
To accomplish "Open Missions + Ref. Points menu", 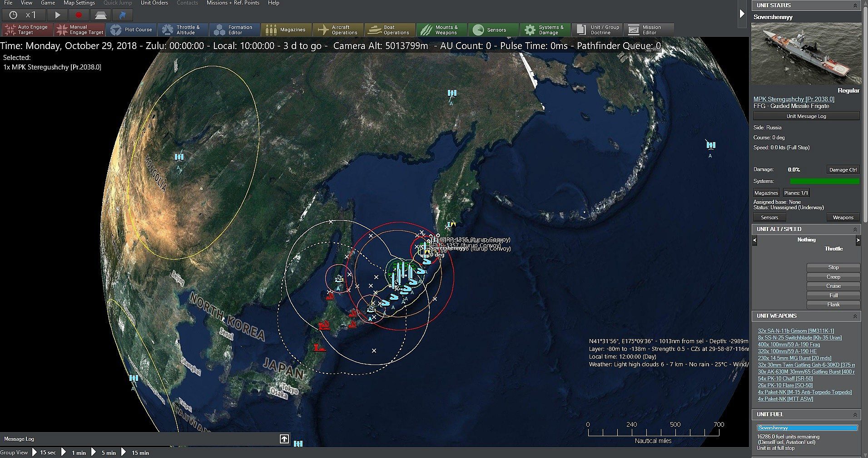I will pyautogui.click(x=233, y=3).
